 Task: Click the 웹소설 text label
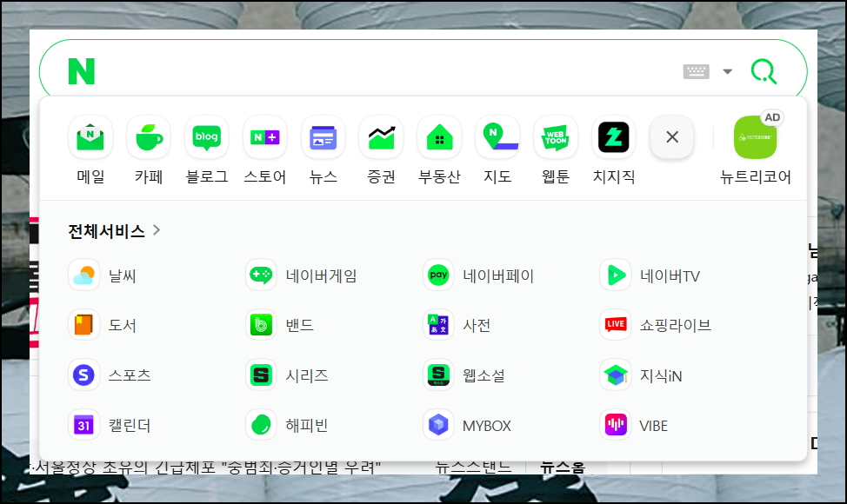[x=484, y=375]
